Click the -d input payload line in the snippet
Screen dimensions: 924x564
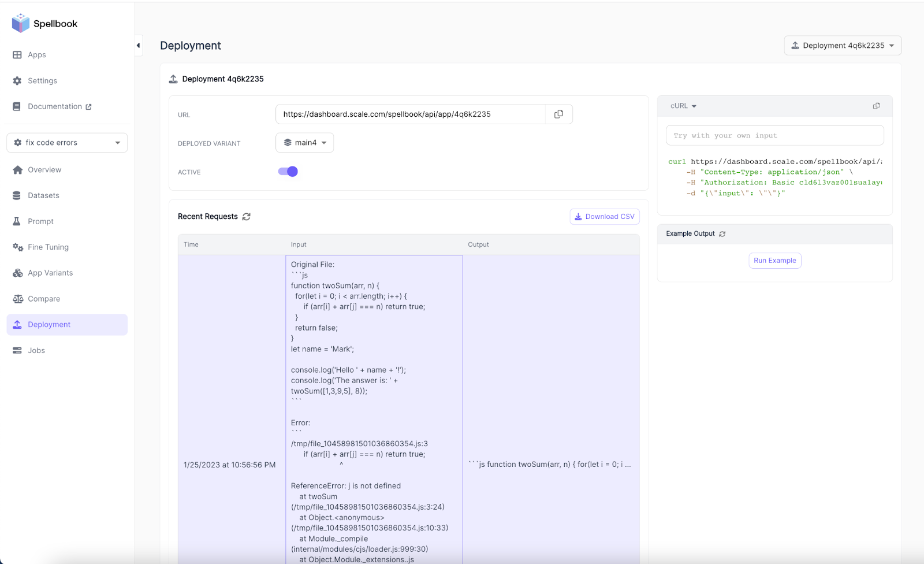736,194
